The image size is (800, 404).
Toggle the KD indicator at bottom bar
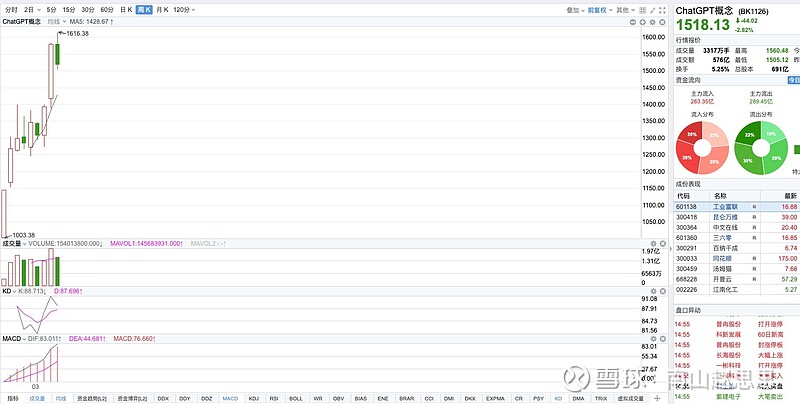pyautogui.click(x=558, y=398)
